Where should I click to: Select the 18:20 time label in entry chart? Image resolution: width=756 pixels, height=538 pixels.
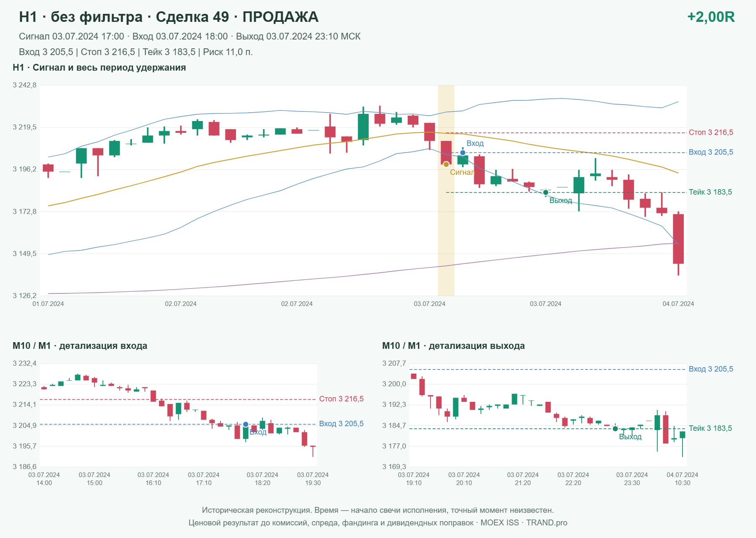pos(262,483)
